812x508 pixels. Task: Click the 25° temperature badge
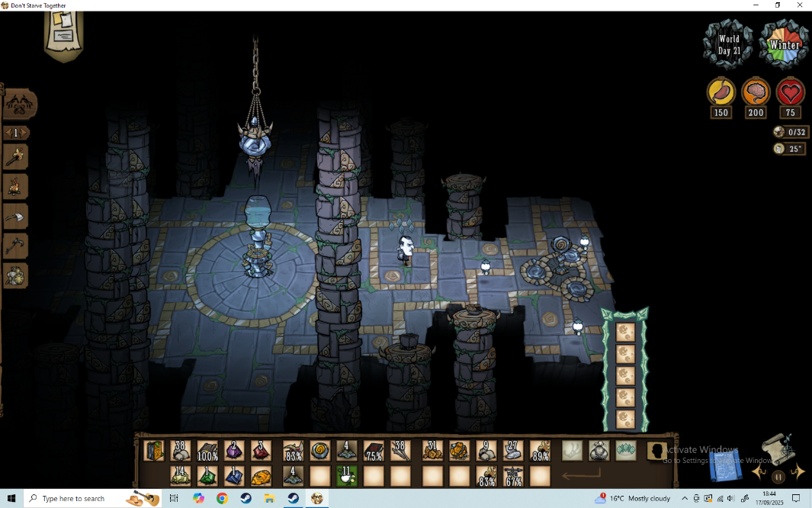click(x=790, y=150)
